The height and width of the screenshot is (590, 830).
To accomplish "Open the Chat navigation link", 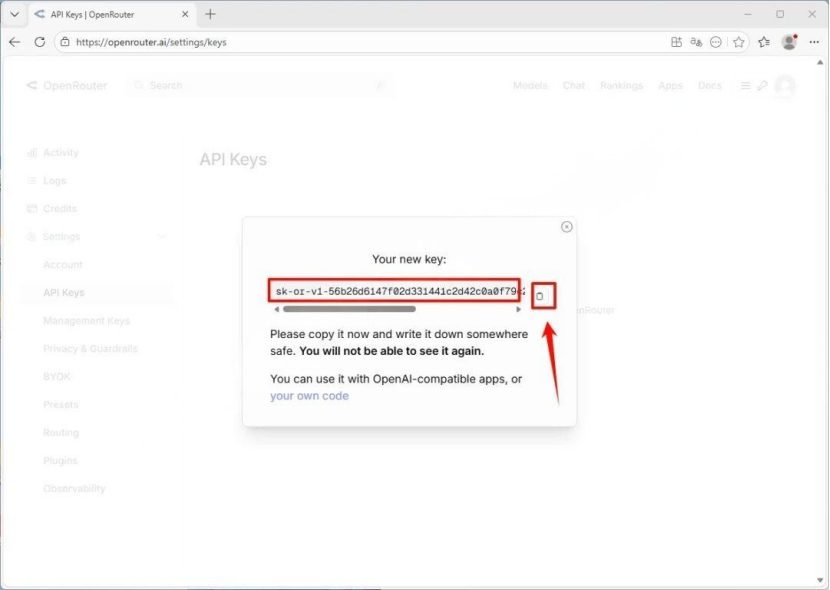I will [x=574, y=86].
